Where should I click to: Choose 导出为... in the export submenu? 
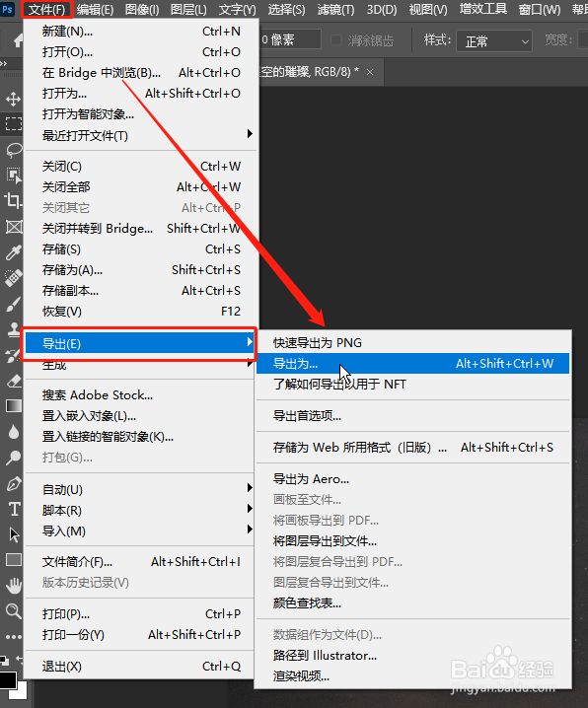pyautogui.click(x=412, y=364)
